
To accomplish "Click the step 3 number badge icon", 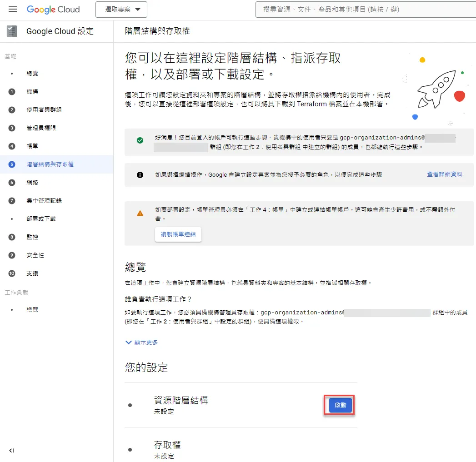I will click(x=12, y=128).
